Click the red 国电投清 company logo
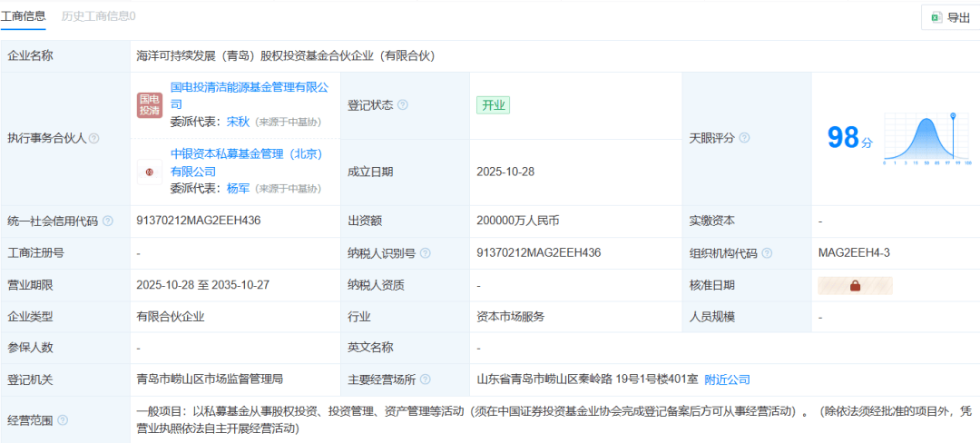980x443 pixels. click(x=150, y=105)
